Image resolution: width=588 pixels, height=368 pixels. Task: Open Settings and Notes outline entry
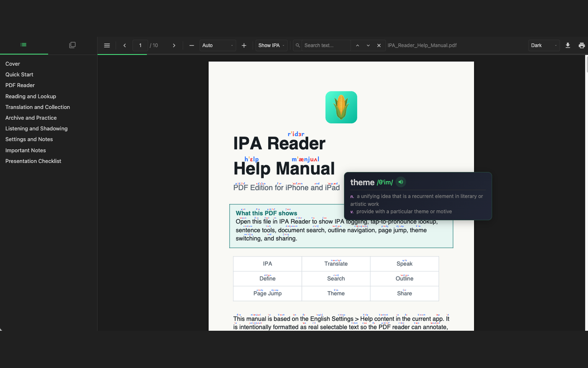(x=29, y=139)
